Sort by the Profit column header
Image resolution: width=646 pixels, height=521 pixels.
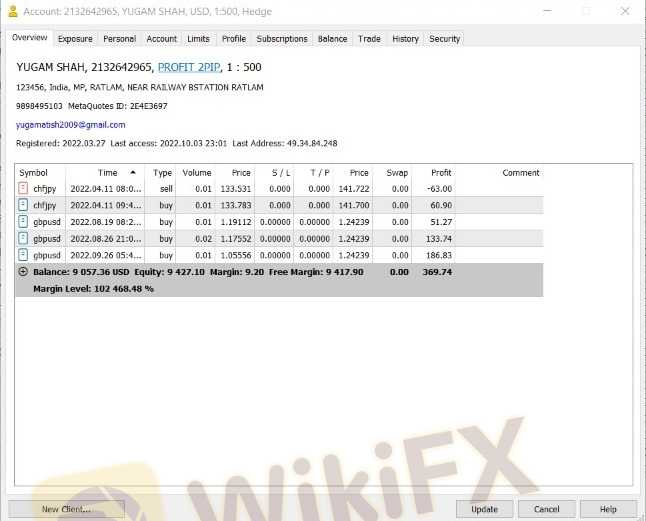433,173
